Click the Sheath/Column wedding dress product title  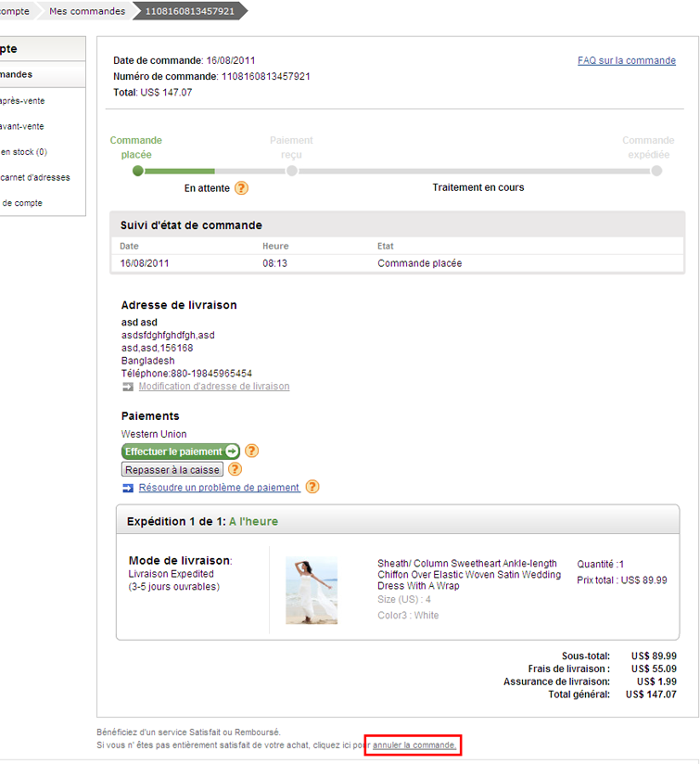click(468, 574)
